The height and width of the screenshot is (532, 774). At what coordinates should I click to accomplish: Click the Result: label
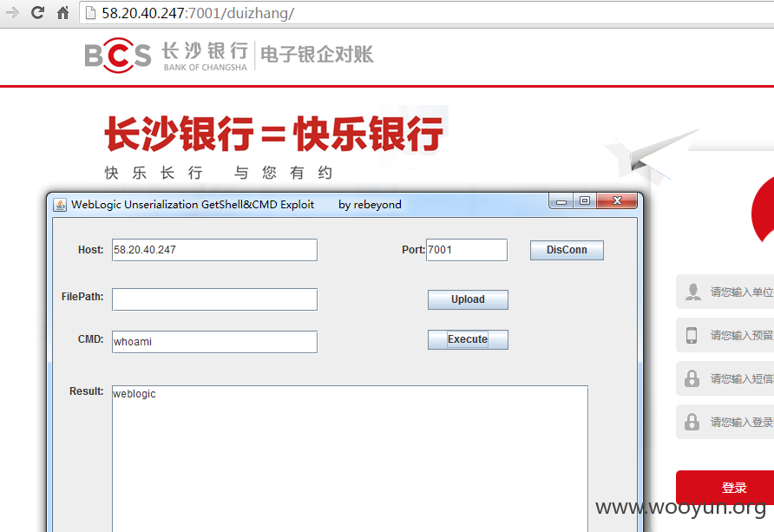tap(87, 391)
